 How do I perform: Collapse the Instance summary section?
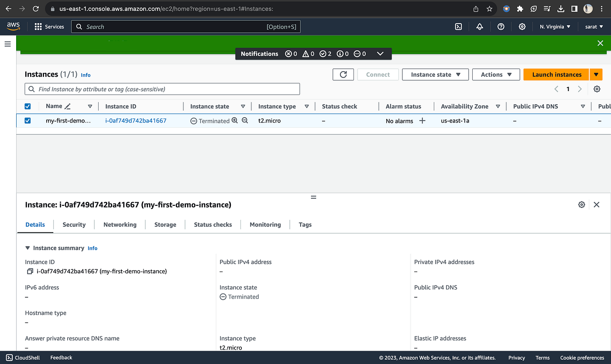point(27,248)
